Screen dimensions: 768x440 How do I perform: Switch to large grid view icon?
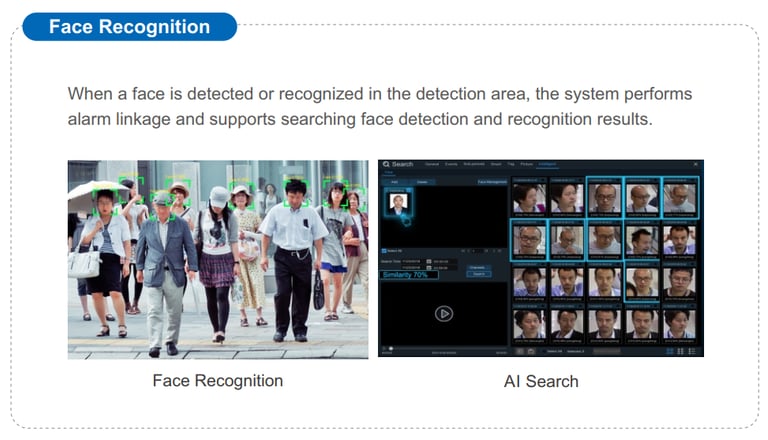coord(670,351)
